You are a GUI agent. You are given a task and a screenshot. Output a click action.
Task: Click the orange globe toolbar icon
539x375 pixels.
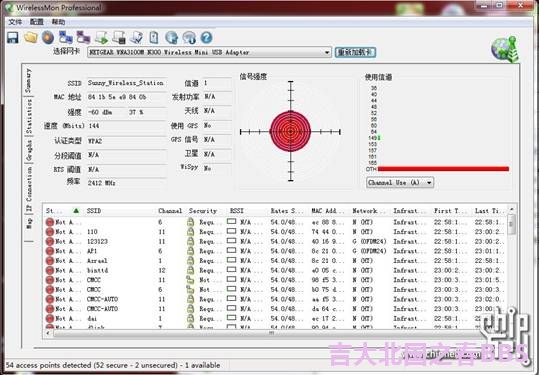48,37
